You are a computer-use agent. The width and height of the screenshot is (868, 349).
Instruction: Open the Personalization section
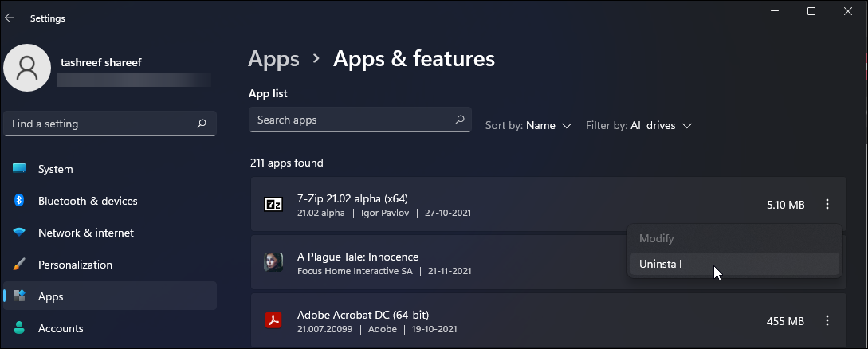(75, 265)
